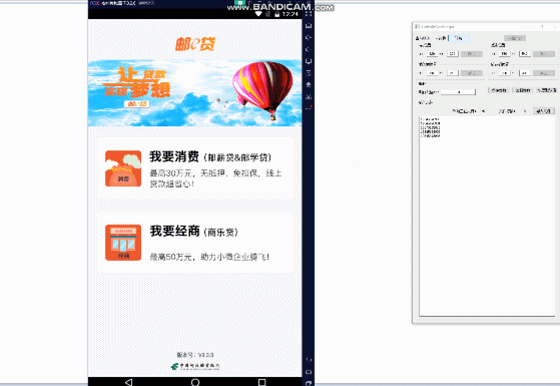The image size is (560, 386).
Task: Tap the orange 经商 storefront icon
Action: pos(123,242)
